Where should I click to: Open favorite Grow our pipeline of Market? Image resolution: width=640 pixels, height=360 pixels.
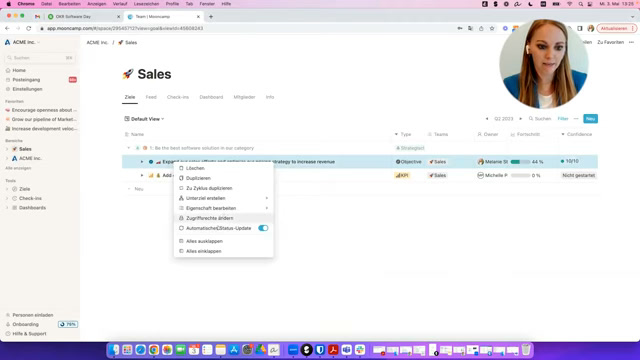tap(41, 120)
